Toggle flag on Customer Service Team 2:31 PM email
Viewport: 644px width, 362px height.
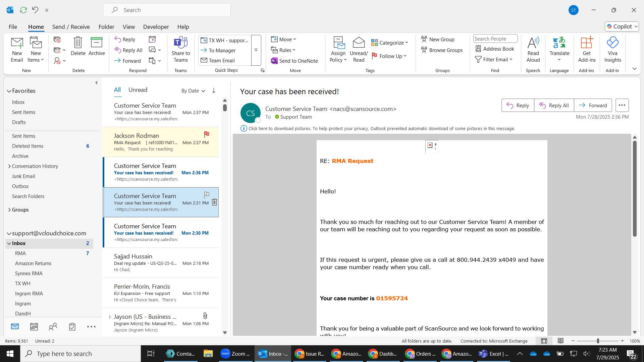207,194
